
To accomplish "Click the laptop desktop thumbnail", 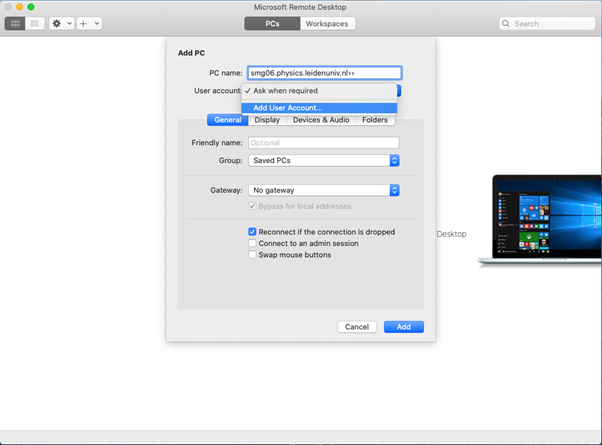I will [x=539, y=220].
